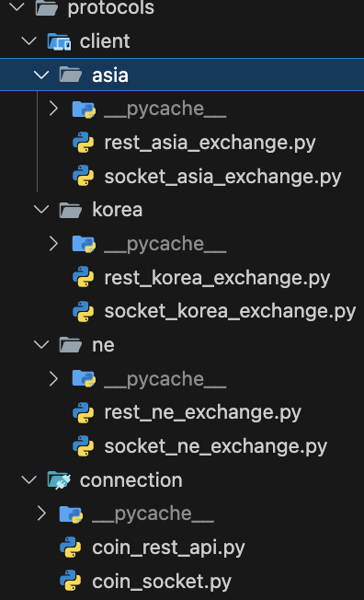Image resolution: width=364 pixels, height=600 pixels.
Task: Open socket_korea_exchange.py file
Action: [x=230, y=312]
